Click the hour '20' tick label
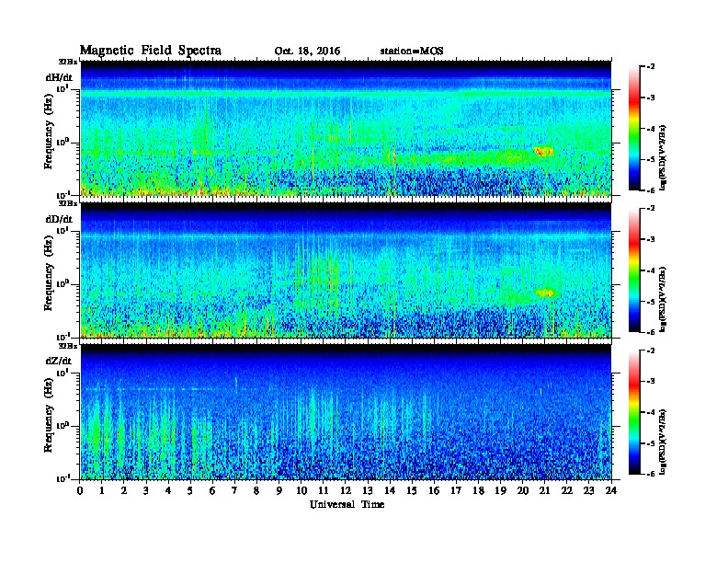 (x=523, y=491)
